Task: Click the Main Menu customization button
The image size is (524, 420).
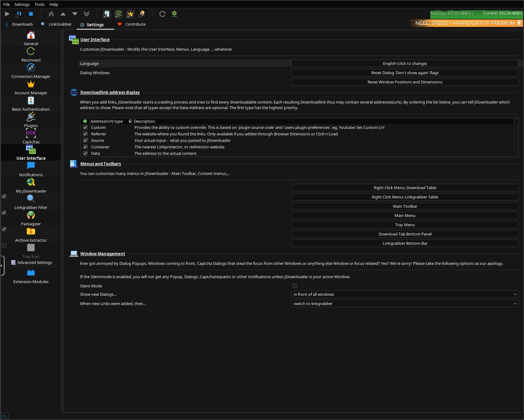Action: point(405,216)
